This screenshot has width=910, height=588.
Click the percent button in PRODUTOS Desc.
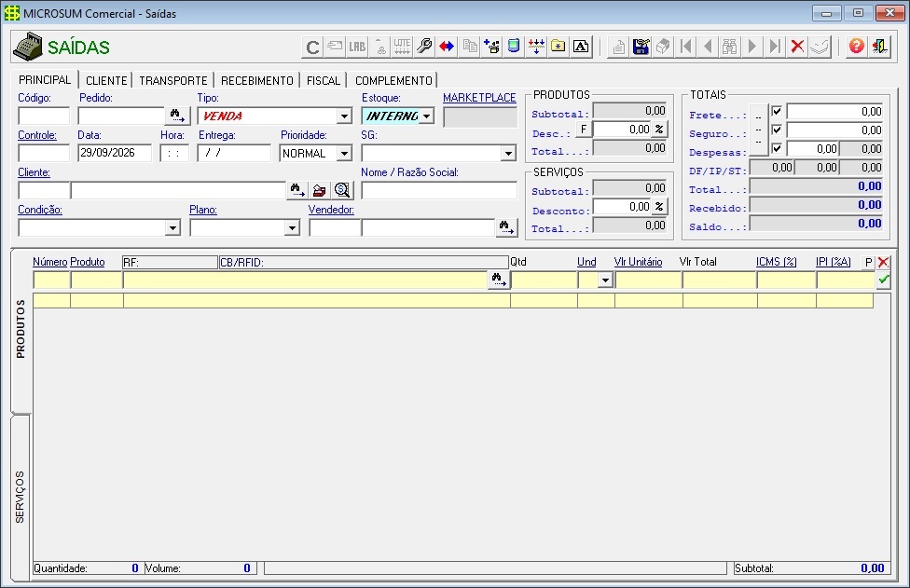click(659, 129)
